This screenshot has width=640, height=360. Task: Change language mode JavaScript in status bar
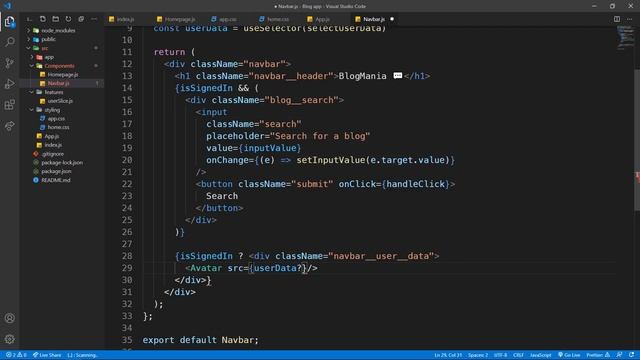coord(540,355)
